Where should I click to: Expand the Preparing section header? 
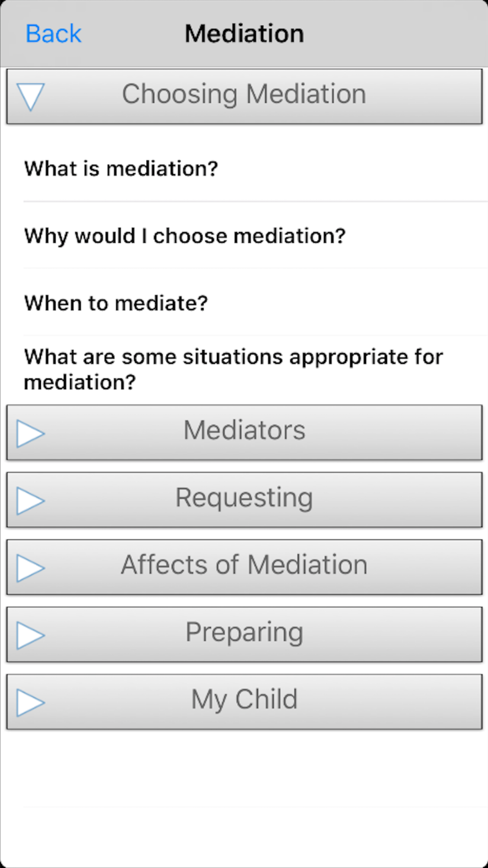pos(244,634)
